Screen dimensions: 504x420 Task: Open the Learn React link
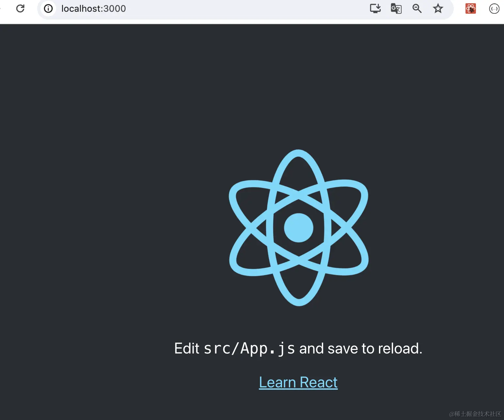(298, 382)
